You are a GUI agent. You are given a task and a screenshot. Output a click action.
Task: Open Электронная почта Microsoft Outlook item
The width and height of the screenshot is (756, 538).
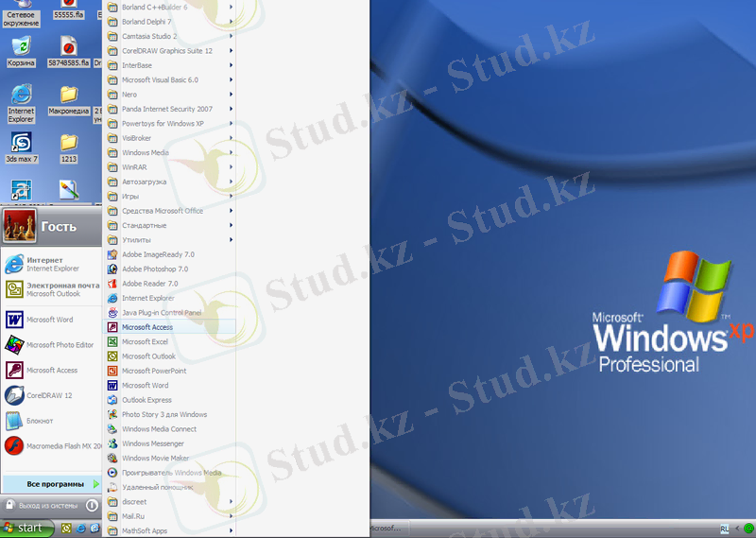pyautogui.click(x=52, y=289)
